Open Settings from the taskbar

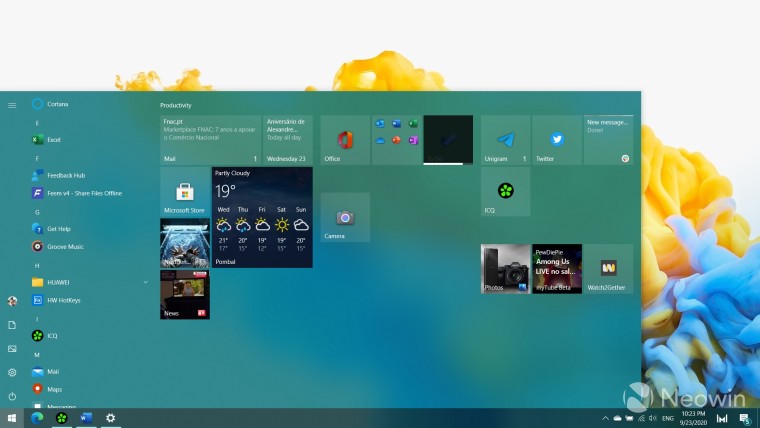tap(111, 418)
